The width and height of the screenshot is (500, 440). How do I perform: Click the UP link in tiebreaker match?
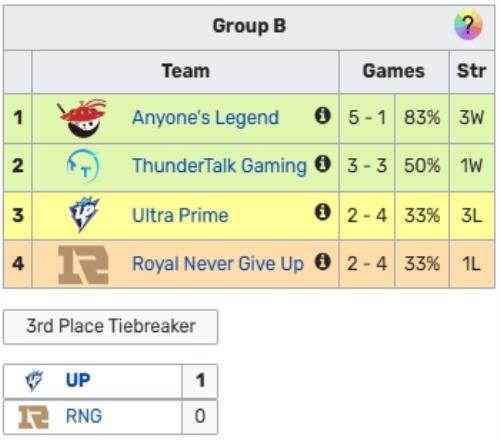point(78,380)
